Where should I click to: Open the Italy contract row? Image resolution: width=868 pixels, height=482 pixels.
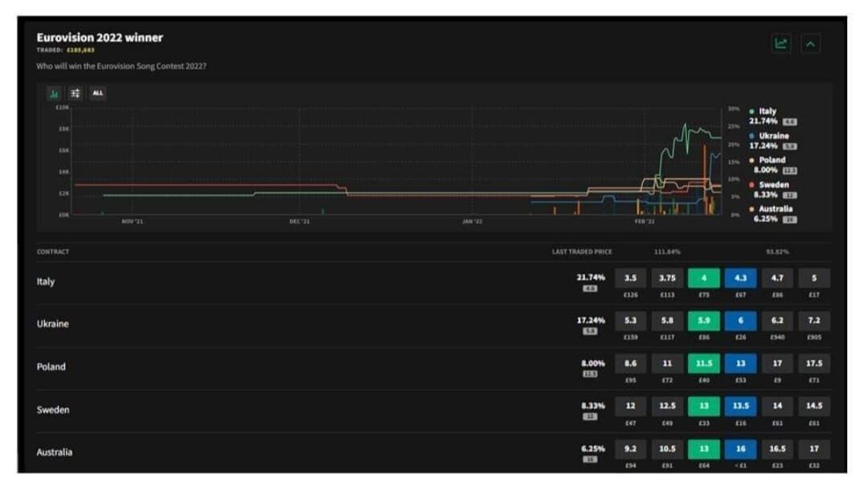(433, 282)
